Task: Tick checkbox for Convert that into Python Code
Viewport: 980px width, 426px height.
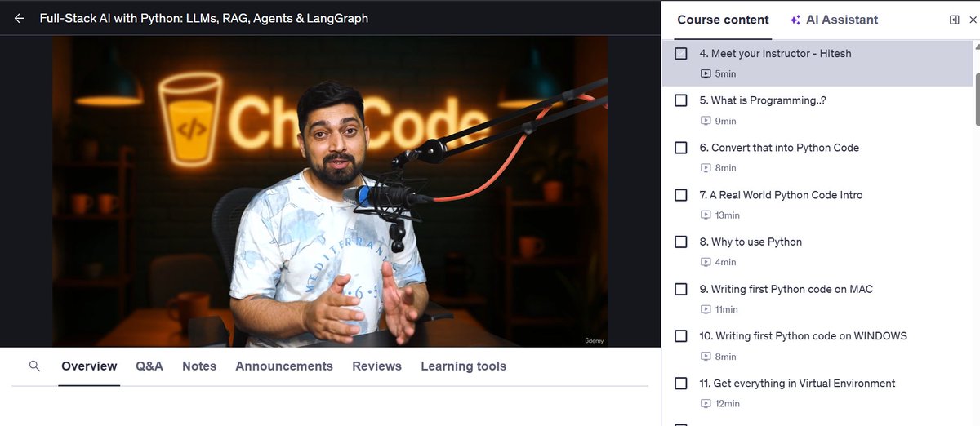Action: tap(681, 148)
